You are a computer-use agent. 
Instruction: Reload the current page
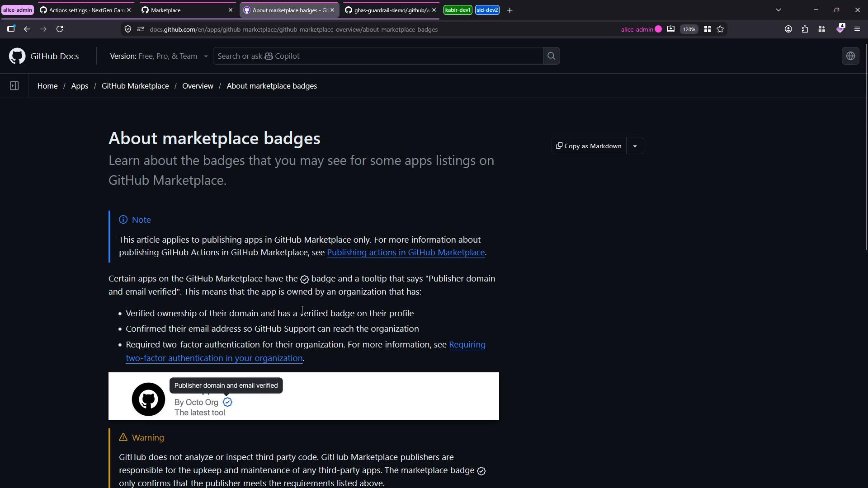[60, 29]
